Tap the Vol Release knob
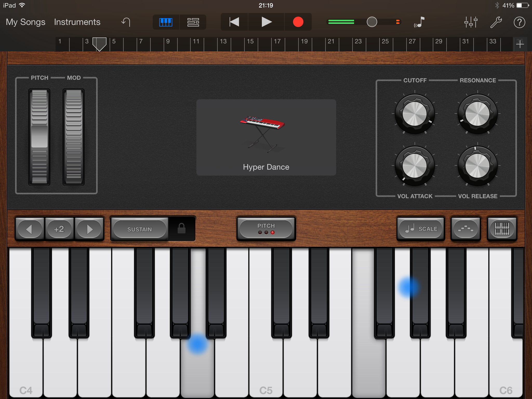 pyautogui.click(x=477, y=166)
